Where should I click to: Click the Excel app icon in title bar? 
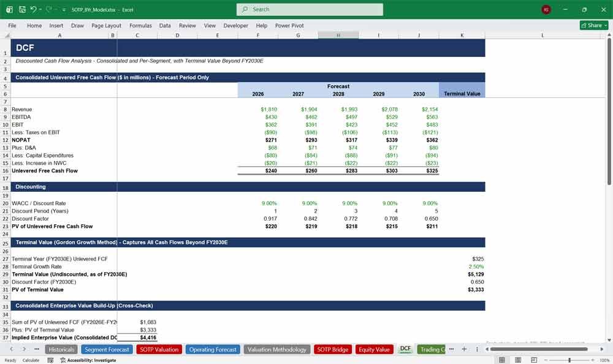point(9,9)
